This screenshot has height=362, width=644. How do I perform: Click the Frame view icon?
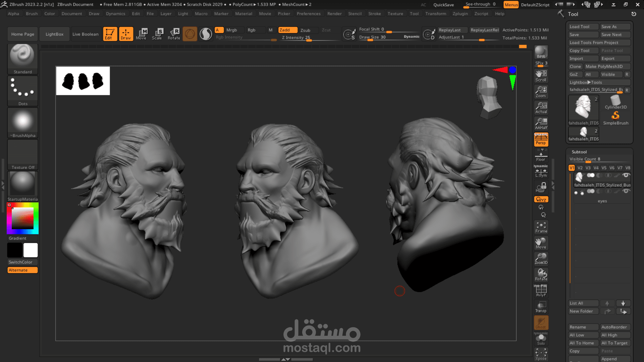tap(541, 227)
